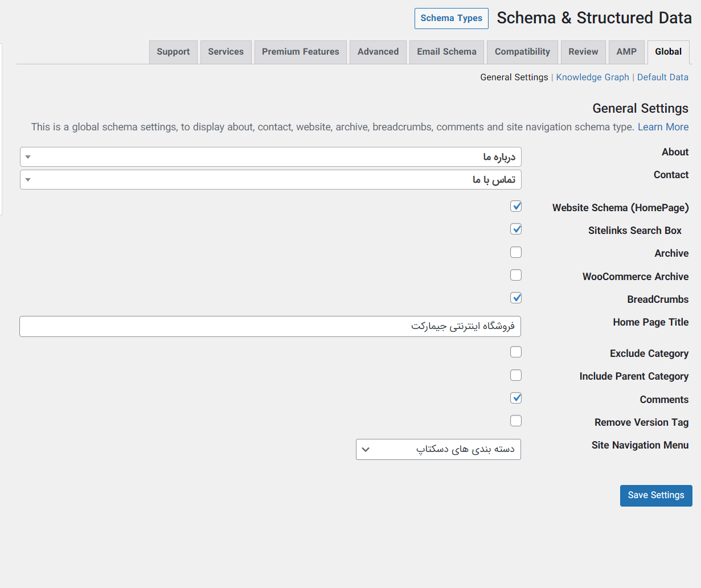Expand the Contact page dropdown
The width and height of the screenshot is (701, 588).
coord(270,180)
